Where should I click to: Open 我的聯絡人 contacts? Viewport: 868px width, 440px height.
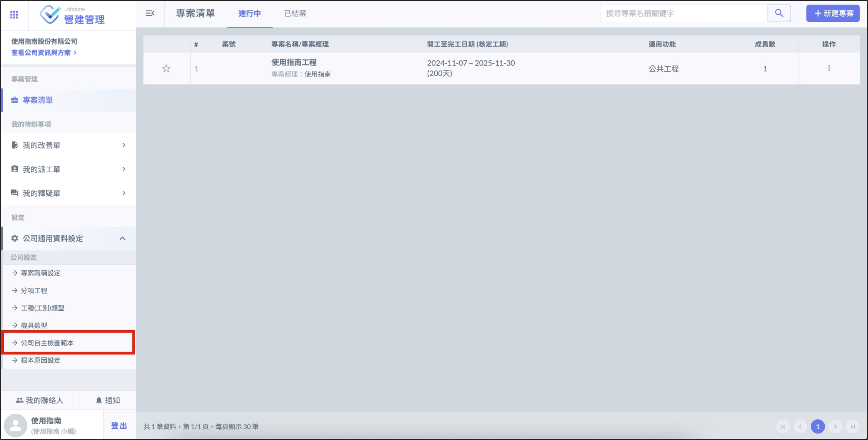[x=40, y=400]
